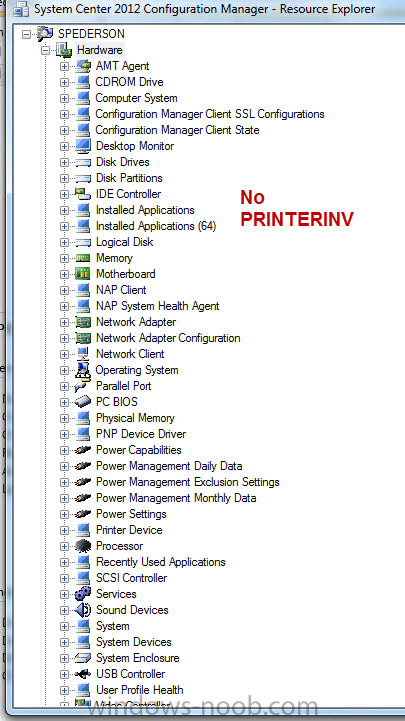The width and height of the screenshot is (405, 721).
Task: Select NAP System Health Agent
Action: click(x=157, y=306)
